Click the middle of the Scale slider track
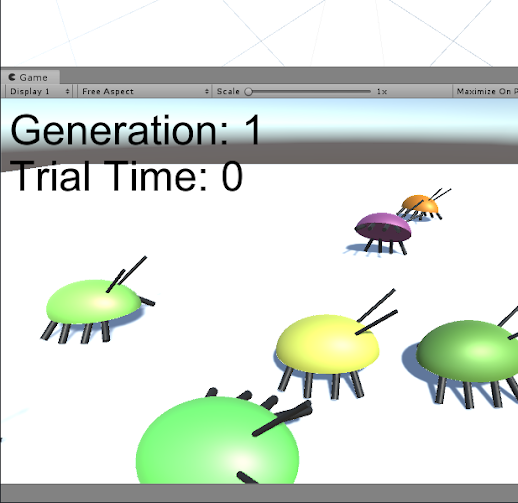The image size is (518, 503). 309,91
